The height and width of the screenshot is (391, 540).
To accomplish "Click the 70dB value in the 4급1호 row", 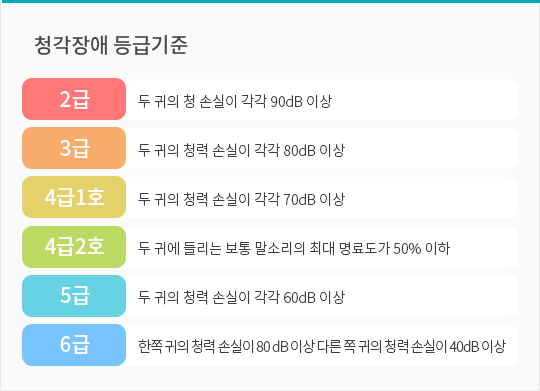I will click(299, 199).
